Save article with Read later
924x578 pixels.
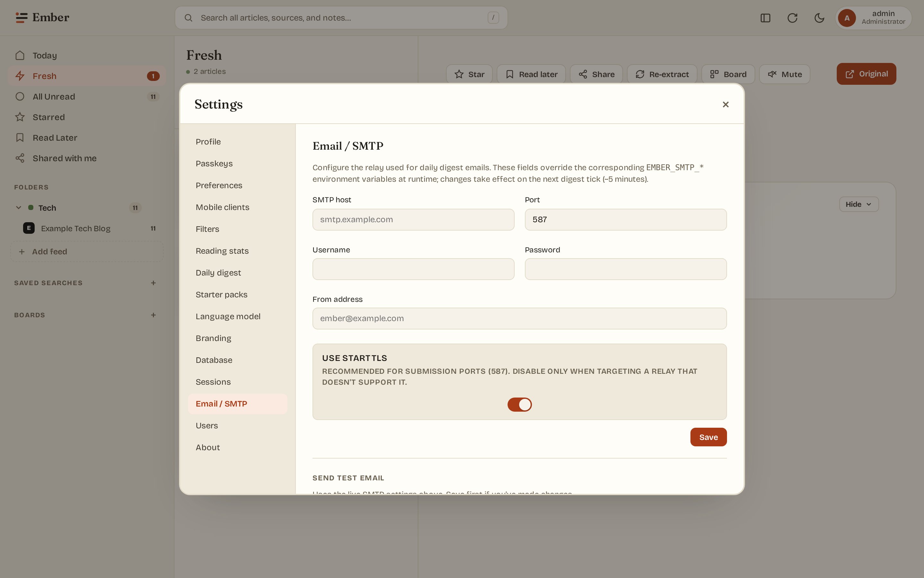531,74
